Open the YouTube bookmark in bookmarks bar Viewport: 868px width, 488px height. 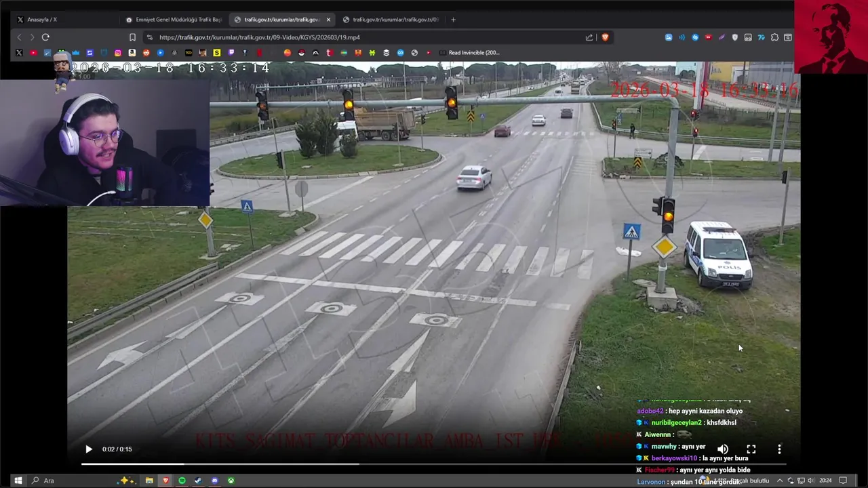click(33, 53)
